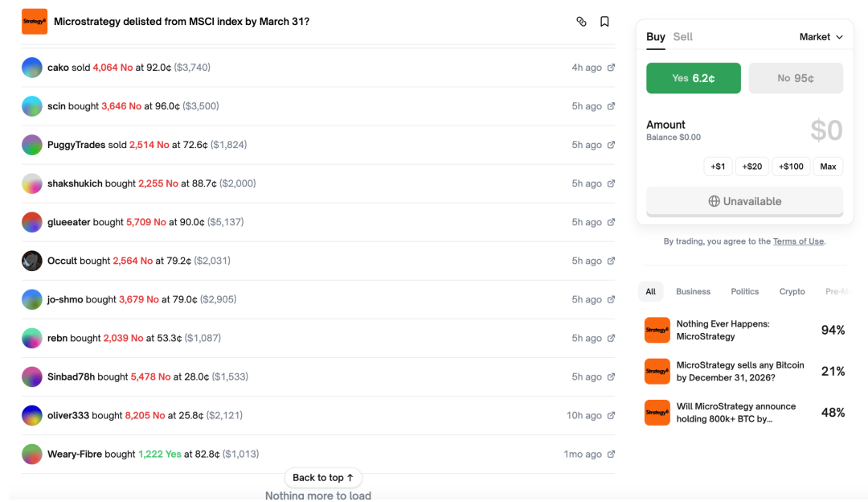Click oliver333's profile avatar
Viewport: 868px width, 502px height.
coord(32,416)
